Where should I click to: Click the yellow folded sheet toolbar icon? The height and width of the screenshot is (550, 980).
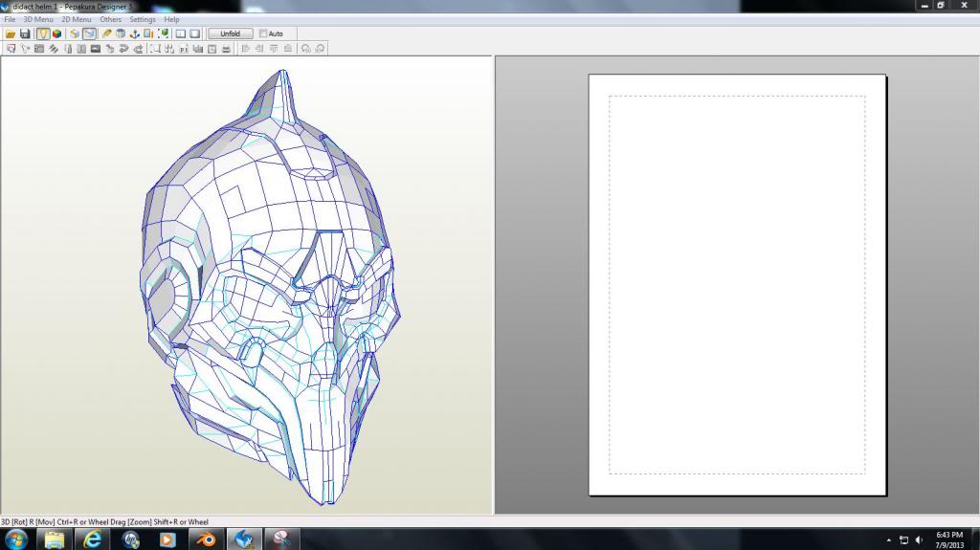tap(75, 33)
